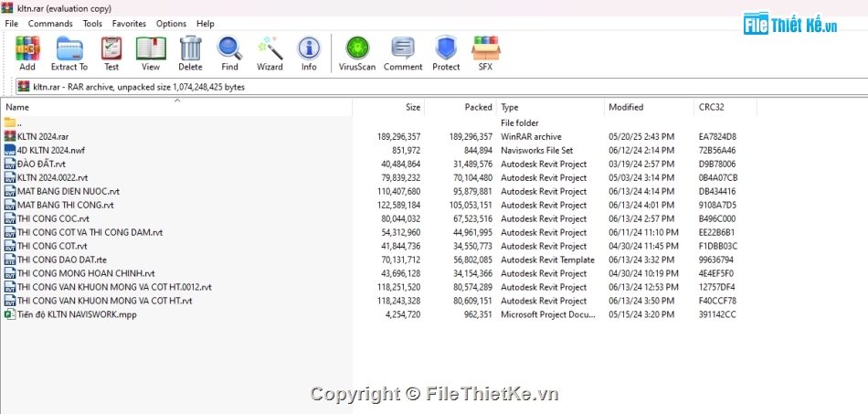Image resolution: width=868 pixels, height=414 pixels.
Task: Sort by the Packed column header
Action: coord(460,107)
